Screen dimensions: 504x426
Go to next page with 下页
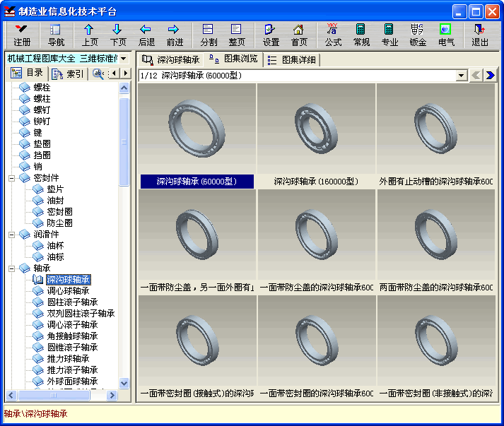[x=117, y=35]
